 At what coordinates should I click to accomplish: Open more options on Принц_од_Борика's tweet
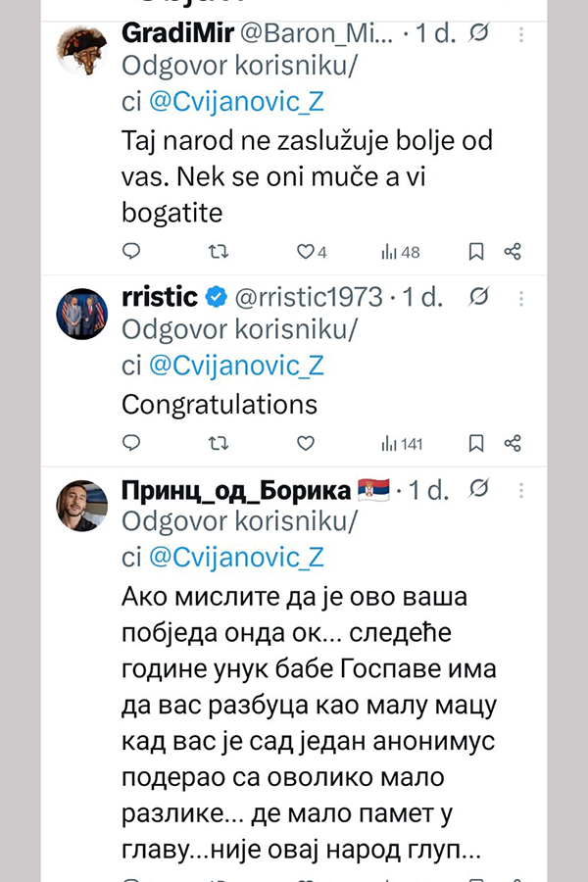tap(520, 489)
